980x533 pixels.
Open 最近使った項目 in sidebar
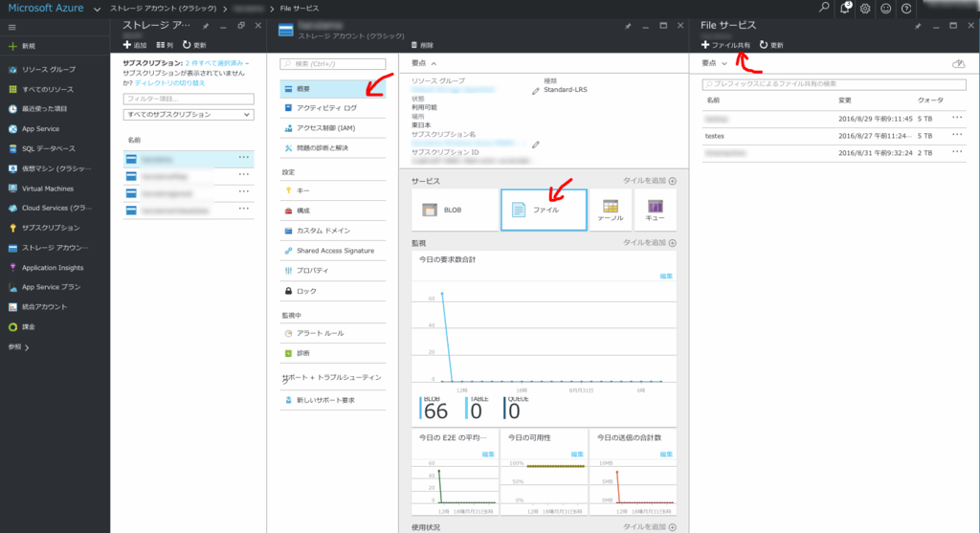[44, 109]
